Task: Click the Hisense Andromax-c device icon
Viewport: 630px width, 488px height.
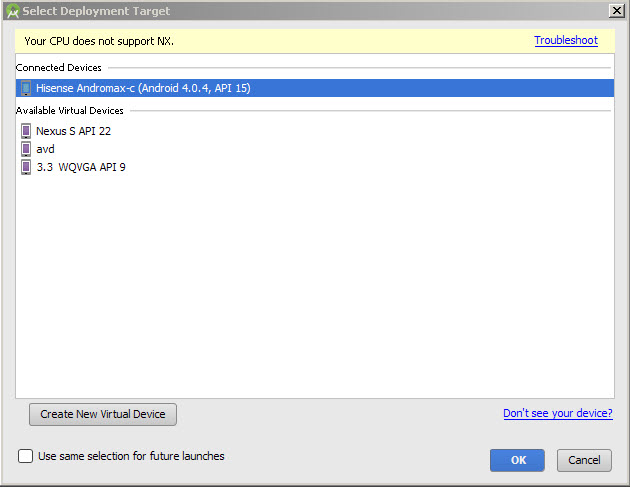Action: coord(26,88)
